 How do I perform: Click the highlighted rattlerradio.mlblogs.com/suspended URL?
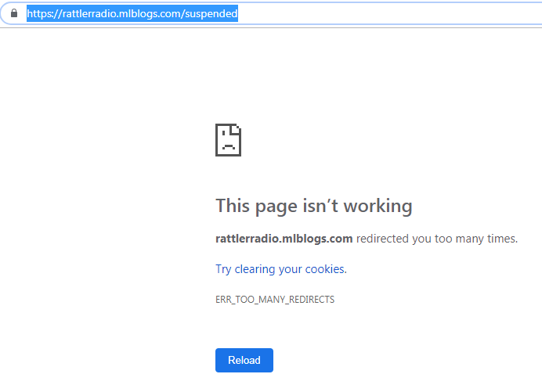click(132, 13)
